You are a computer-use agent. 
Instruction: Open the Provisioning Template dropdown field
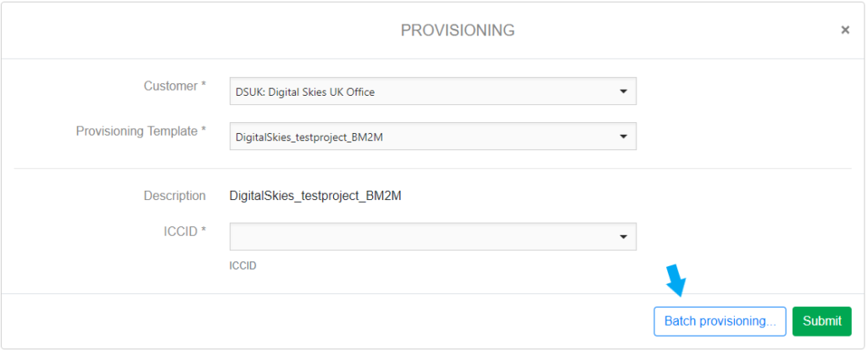click(432, 136)
